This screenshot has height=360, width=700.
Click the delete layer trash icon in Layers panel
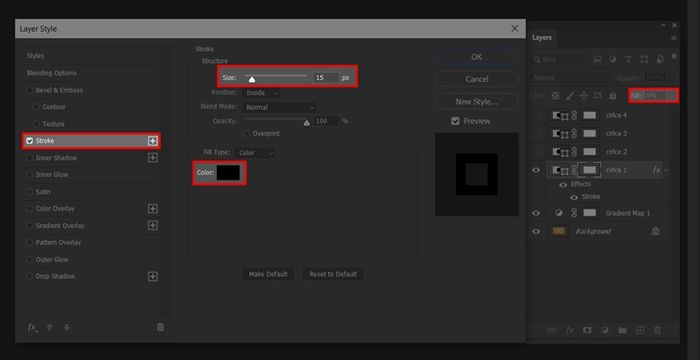point(657,330)
